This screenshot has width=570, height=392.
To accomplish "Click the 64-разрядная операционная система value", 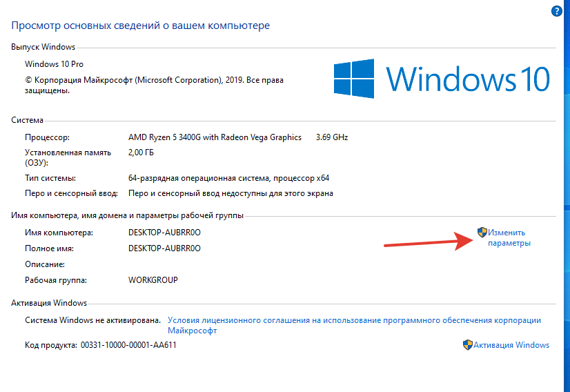I will click(x=228, y=178).
